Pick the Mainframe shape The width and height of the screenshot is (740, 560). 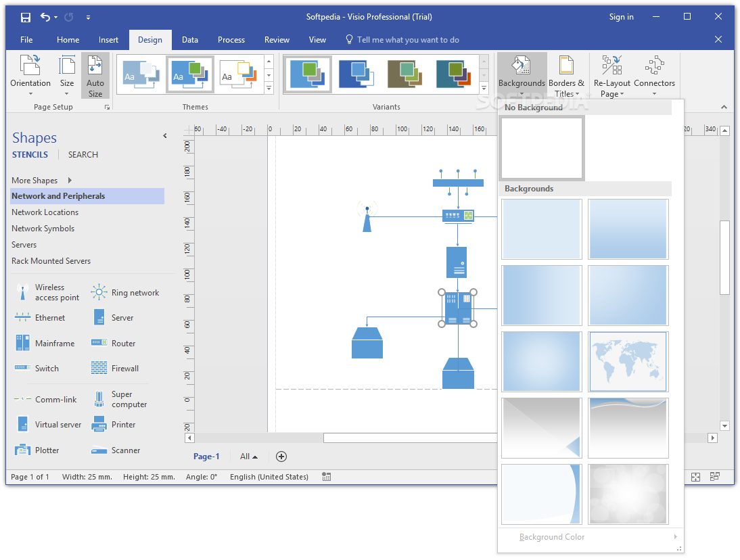coord(45,344)
